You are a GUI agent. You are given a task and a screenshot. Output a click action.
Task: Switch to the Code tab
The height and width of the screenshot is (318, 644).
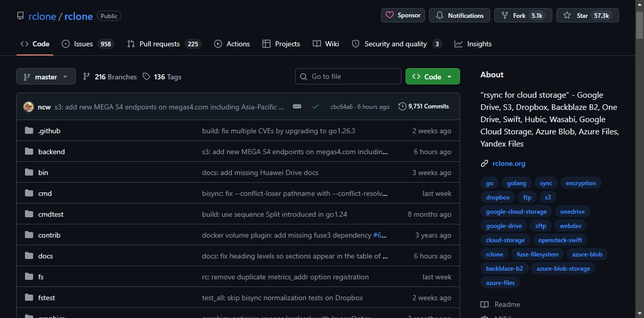click(35, 44)
